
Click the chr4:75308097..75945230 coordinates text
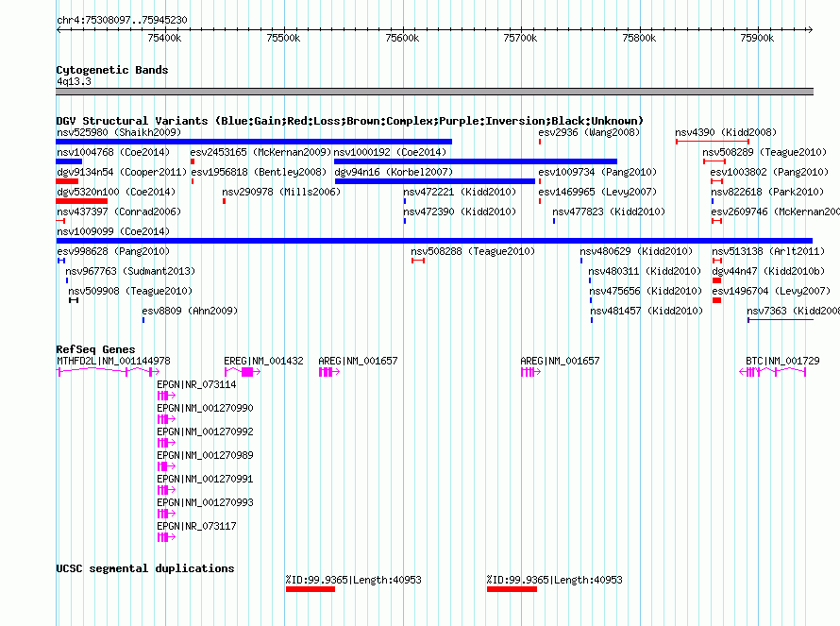click(122, 20)
